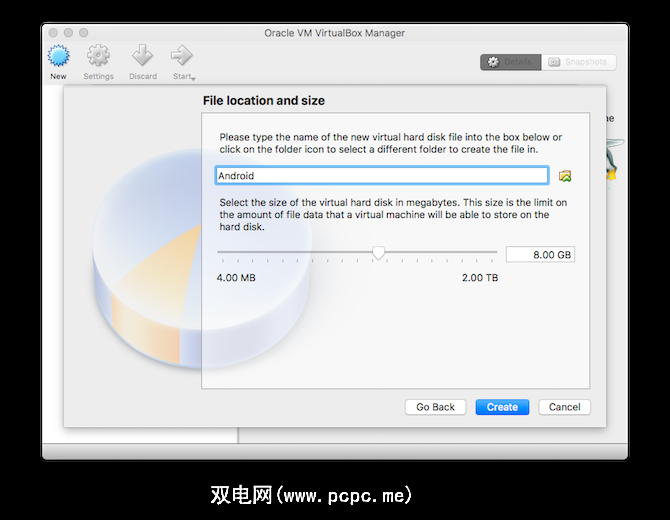Switch to the Details view tab
The width and height of the screenshot is (670, 520).
[x=511, y=62]
